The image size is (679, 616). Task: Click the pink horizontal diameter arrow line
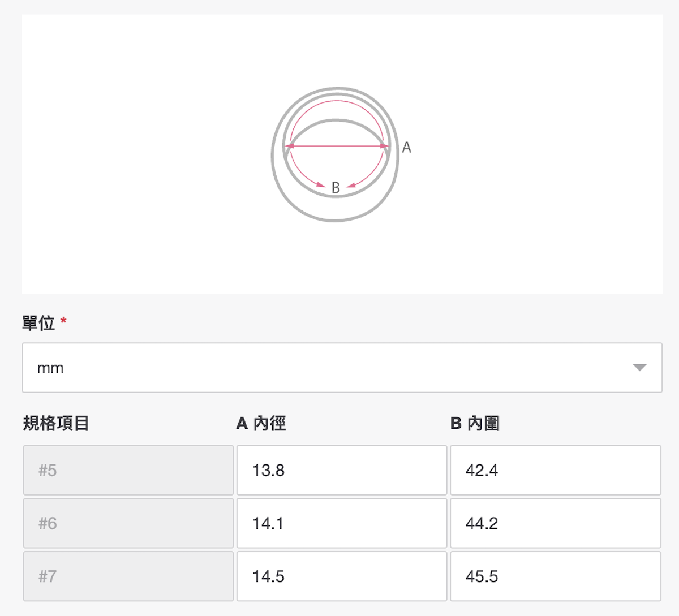point(337,146)
